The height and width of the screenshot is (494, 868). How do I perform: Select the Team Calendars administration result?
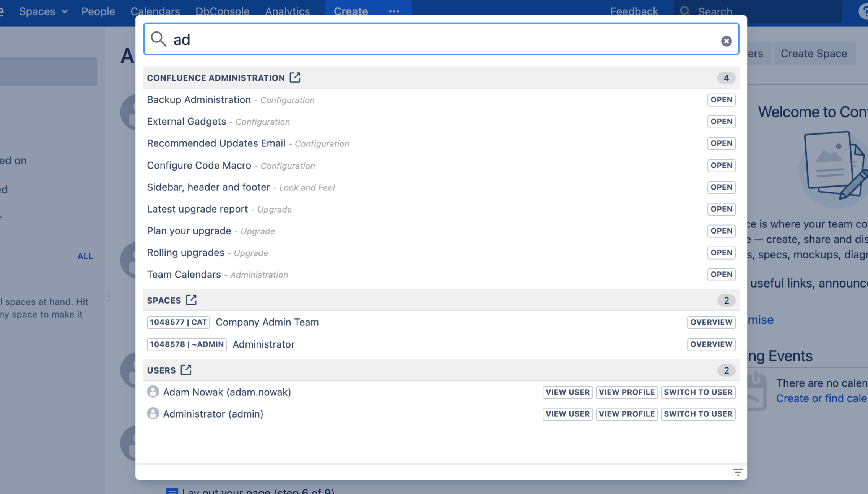184,275
